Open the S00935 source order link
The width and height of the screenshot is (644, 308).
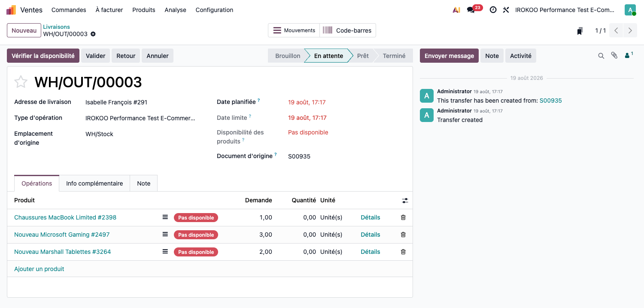(x=551, y=101)
